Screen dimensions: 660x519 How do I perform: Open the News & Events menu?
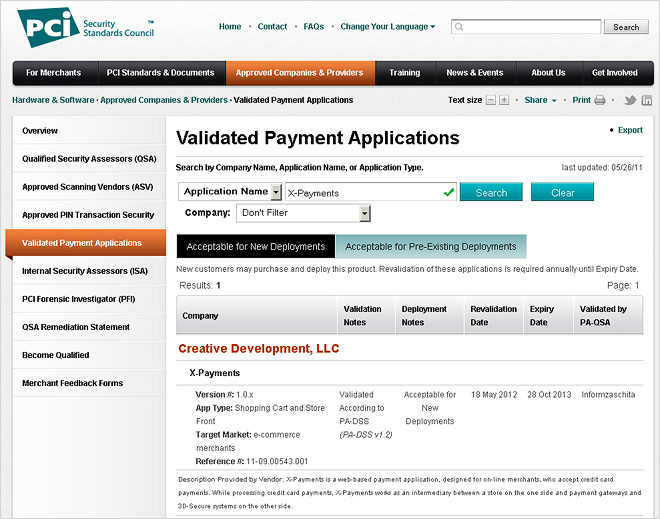click(475, 73)
